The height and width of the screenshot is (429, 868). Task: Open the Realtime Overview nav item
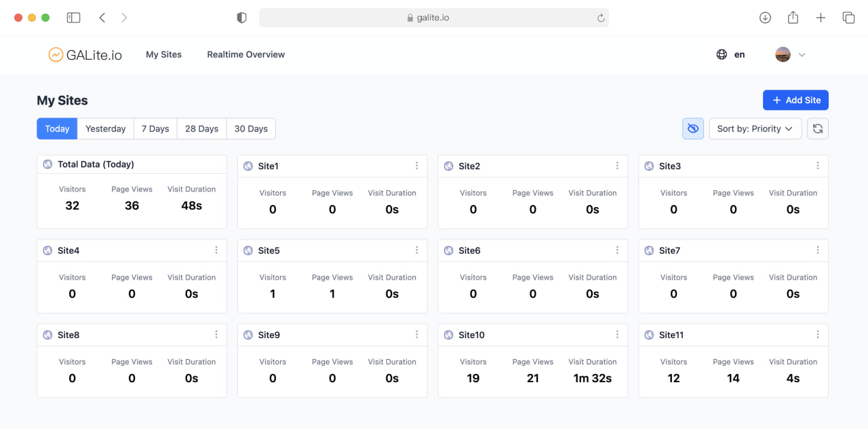(245, 55)
